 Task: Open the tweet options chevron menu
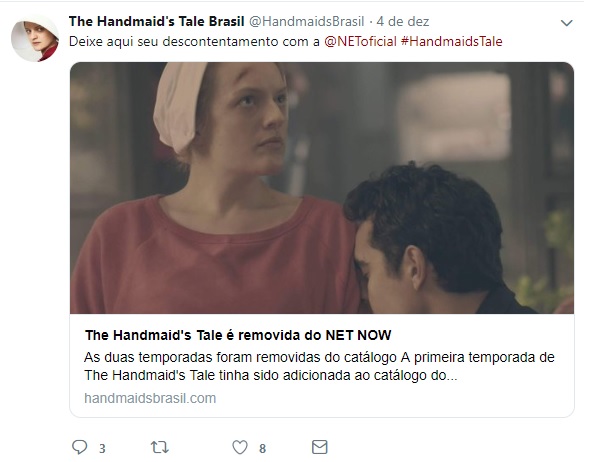pos(566,23)
